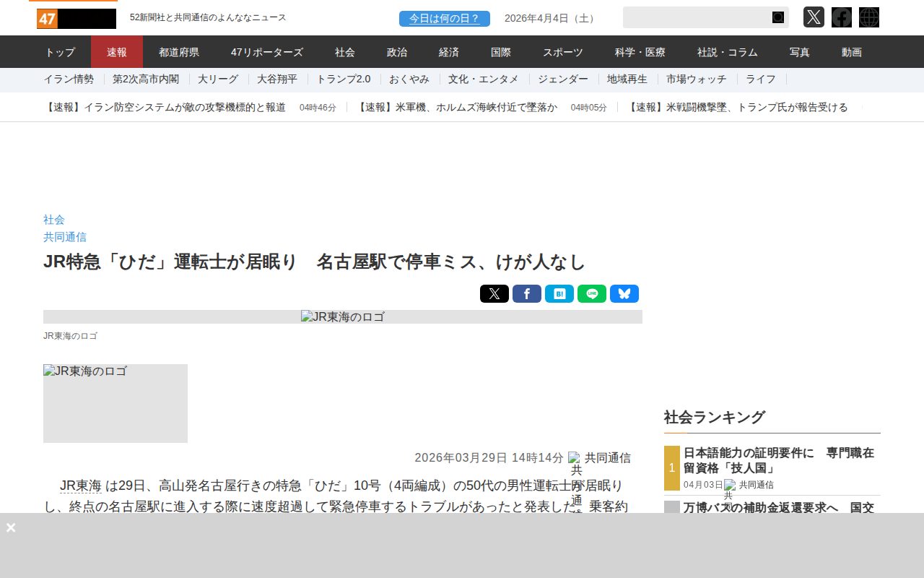Image resolution: width=924 pixels, height=578 pixels.
Task: Click the 52新聞社と共同通信 tagline text
Action: [x=208, y=17]
